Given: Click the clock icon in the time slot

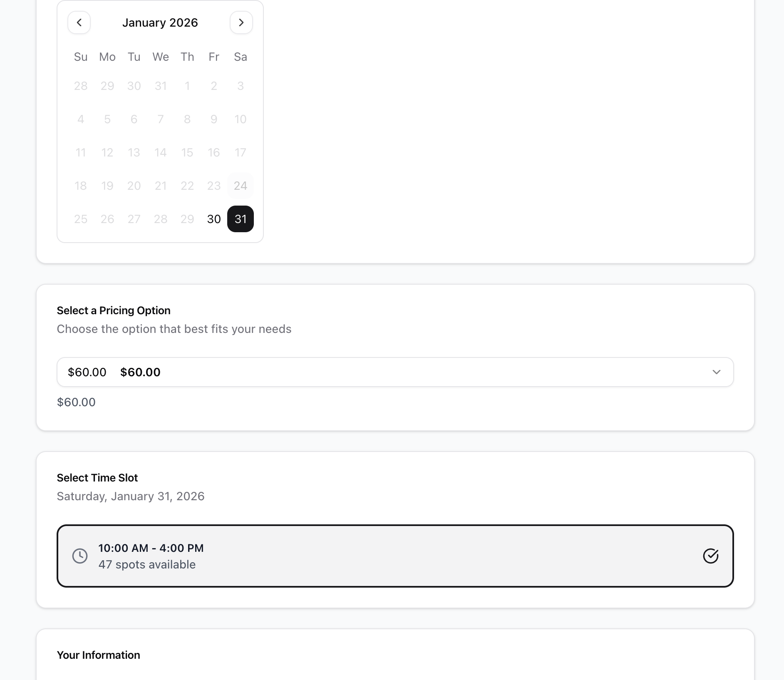Looking at the screenshot, I should point(80,556).
